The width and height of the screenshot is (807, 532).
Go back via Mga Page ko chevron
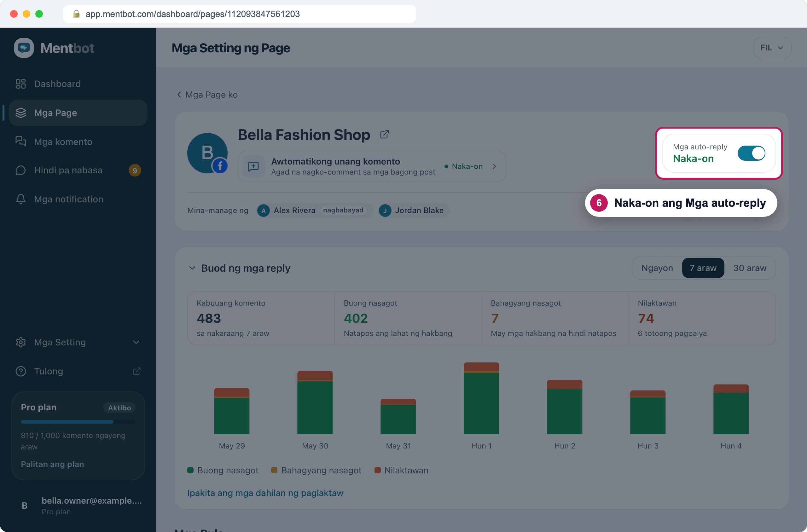click(179, 95)
